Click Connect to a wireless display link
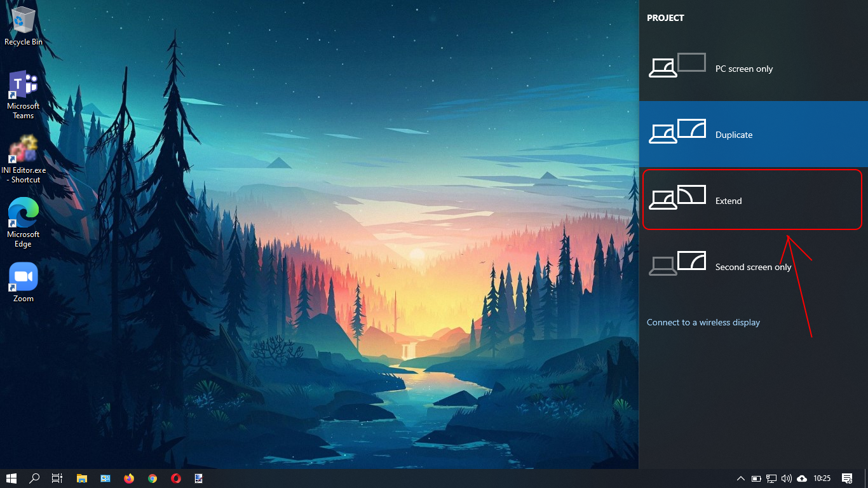Image resolution: width=868 pixels, height=488 pixels. click(703, 322)
